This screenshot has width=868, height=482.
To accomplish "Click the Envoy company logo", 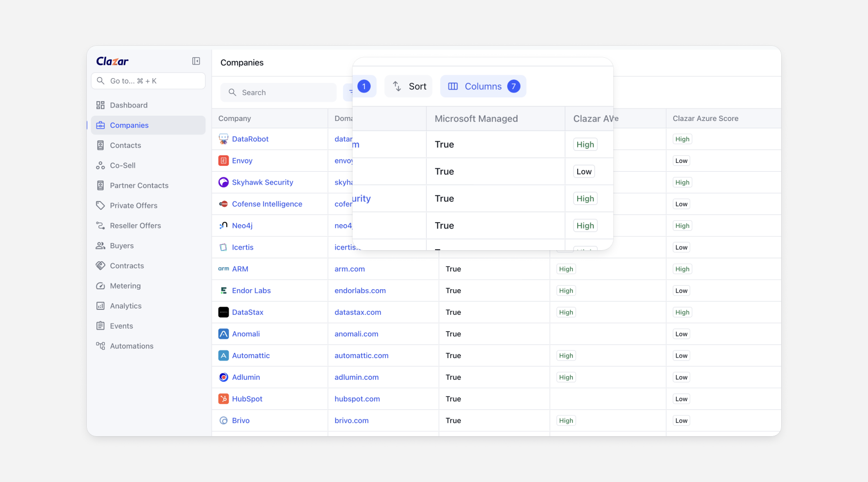I will click(x=224, y=161).
